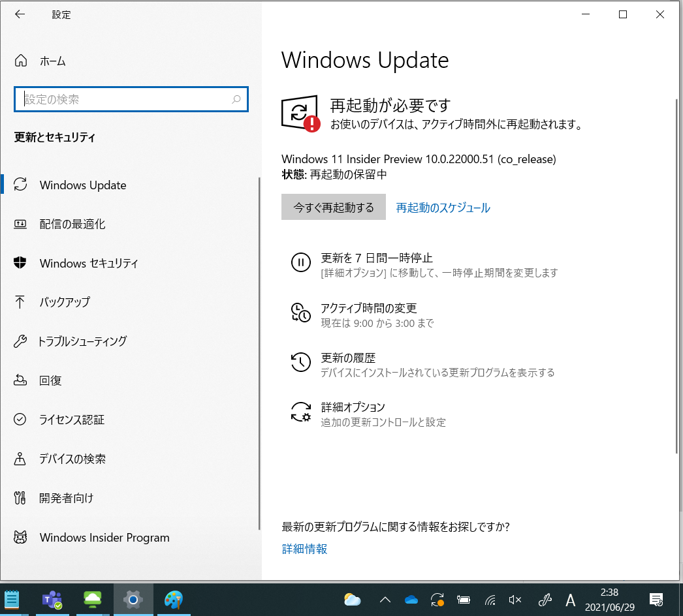Viewport: 683px width, 616px height.
Task: Select Windows Update in the sidebar
Action: 83,185
